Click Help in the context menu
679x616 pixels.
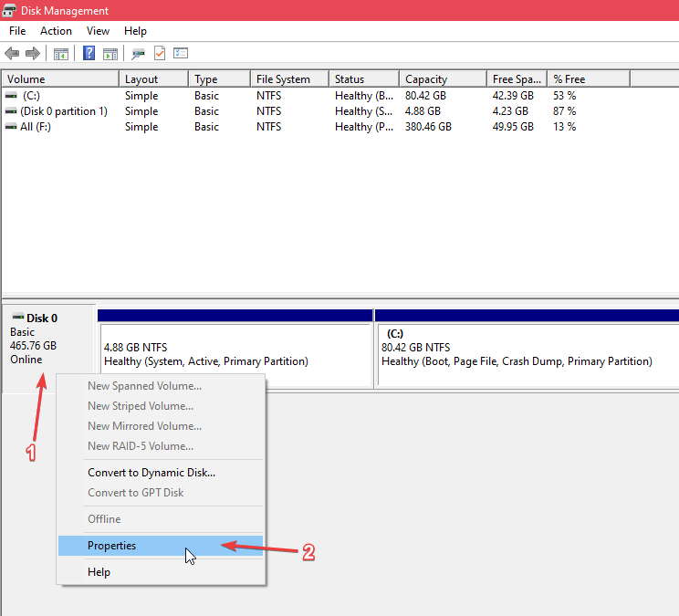click(x=99, y=572)
